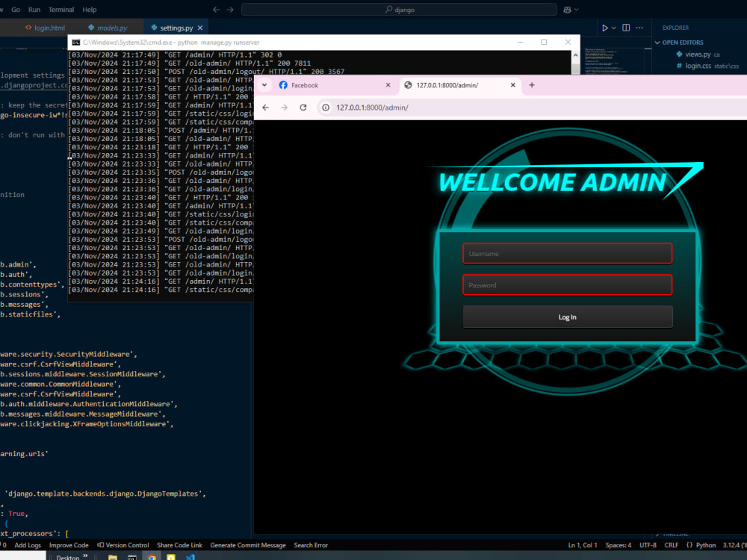Focus the Password field
The height and width of the screenshot is (560, 747).
click(568, 284)
